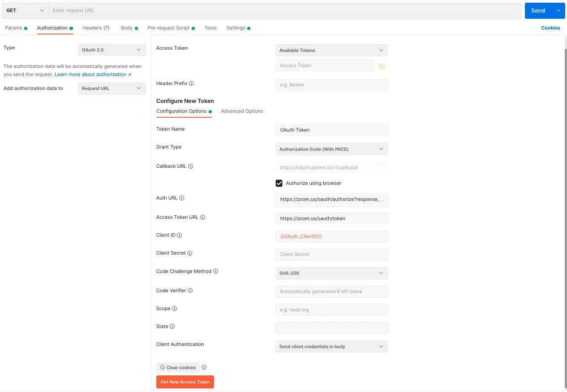567x392 pixels.
Task: Open the Available Tokens dropdown
Action: point(331,50)
